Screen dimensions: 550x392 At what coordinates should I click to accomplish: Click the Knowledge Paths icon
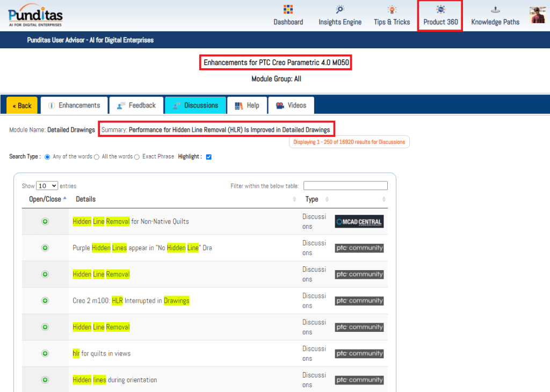[495, 10]
